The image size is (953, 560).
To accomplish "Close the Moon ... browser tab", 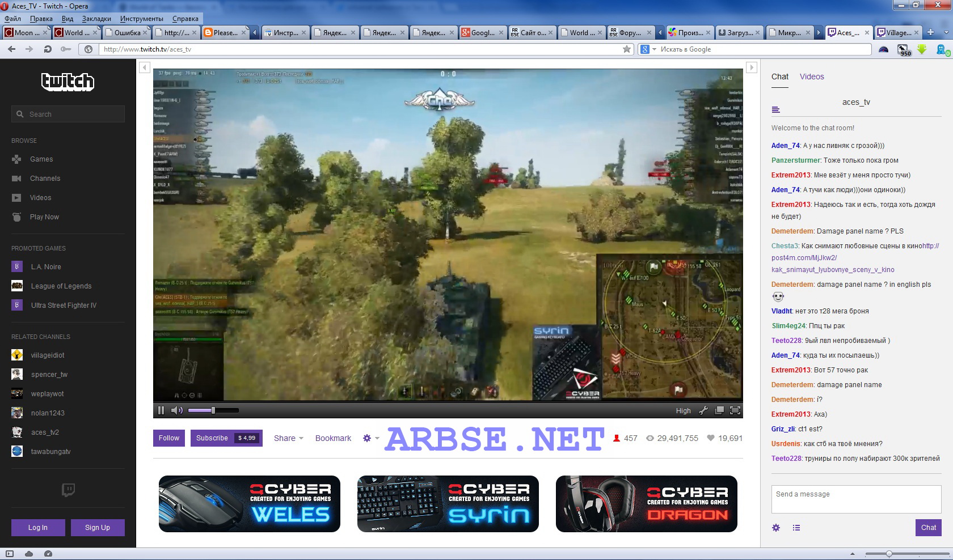I will click(46, 33).
